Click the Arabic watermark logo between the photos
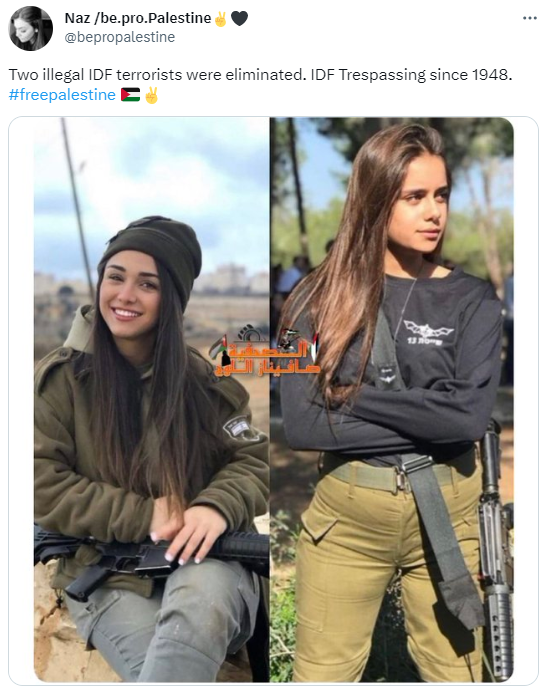 tap(264, 352)
